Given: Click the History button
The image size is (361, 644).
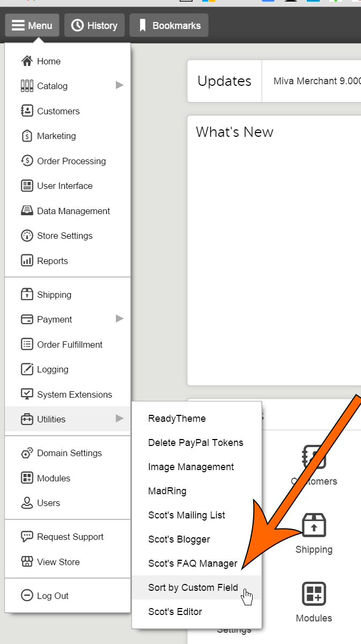Looking at the screenshot, I should (x=94, y=25).
